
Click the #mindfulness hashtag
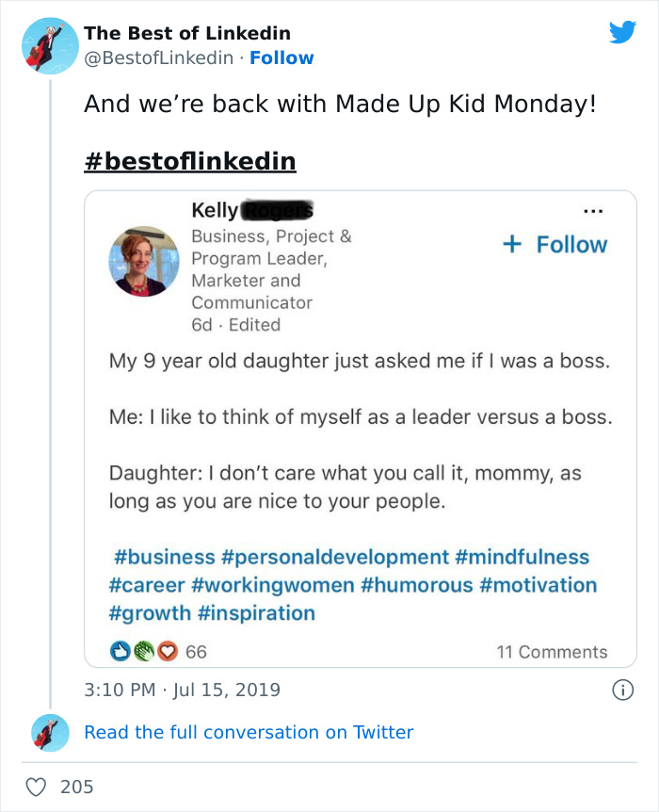point(522,557)
